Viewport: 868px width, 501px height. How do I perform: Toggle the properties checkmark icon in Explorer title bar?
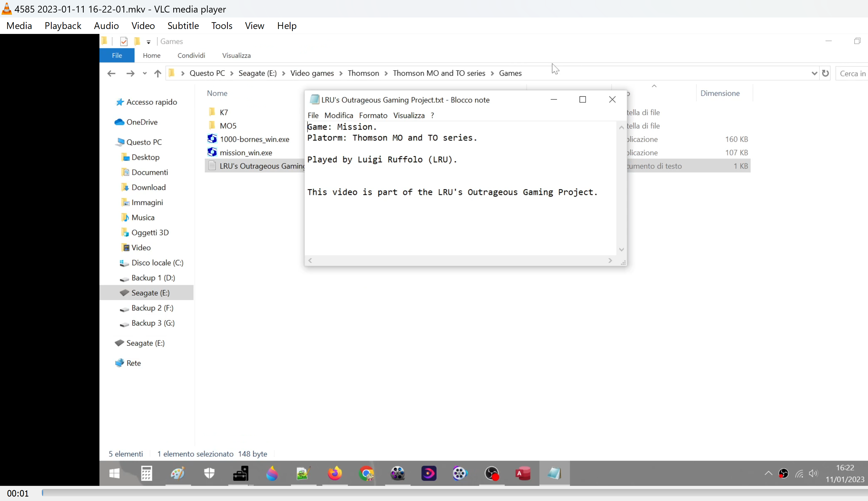tap(124, 42)
